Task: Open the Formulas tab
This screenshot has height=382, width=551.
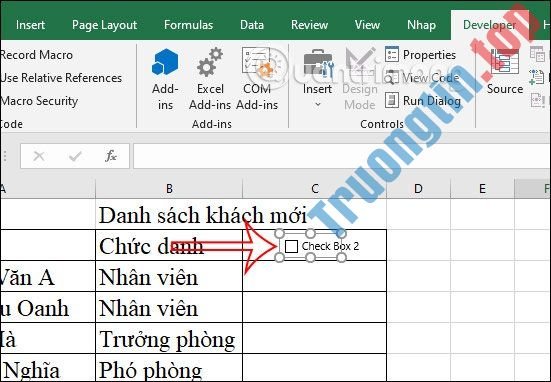Action: click(188, 25)
